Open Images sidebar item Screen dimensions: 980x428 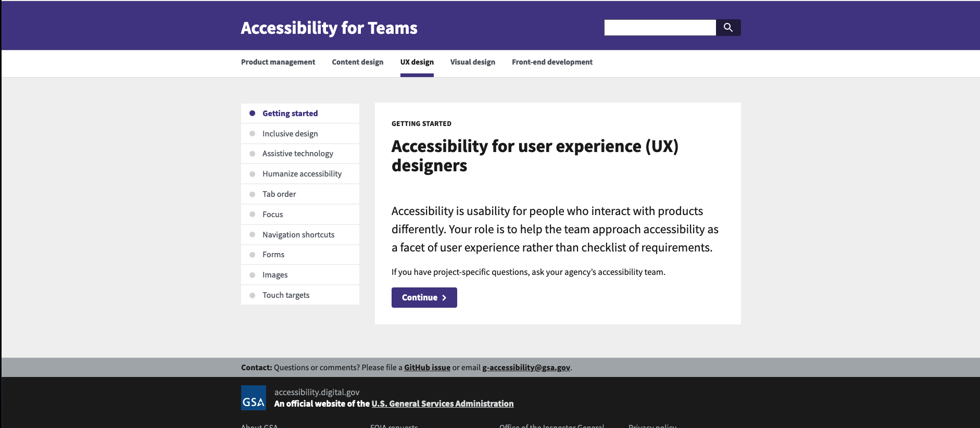[x=300, y=275]
